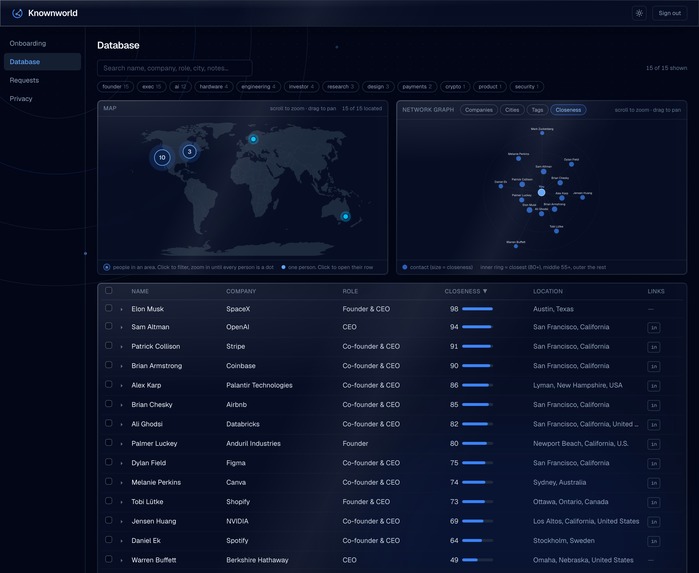699x573 pixels.
Task: Expand the Brian Armstrong row chevron
Action: click(x=121, y=366)
